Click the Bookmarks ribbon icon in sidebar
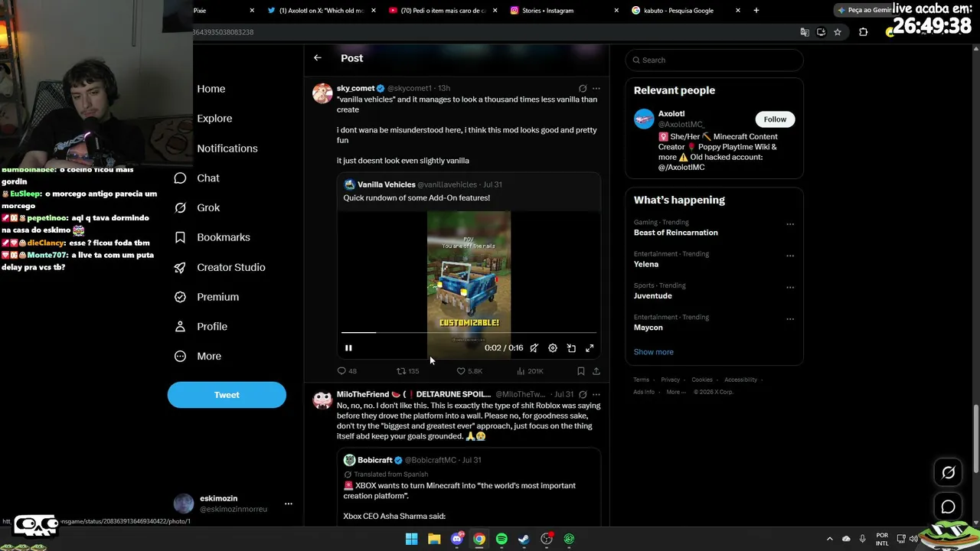 (180, 237)
